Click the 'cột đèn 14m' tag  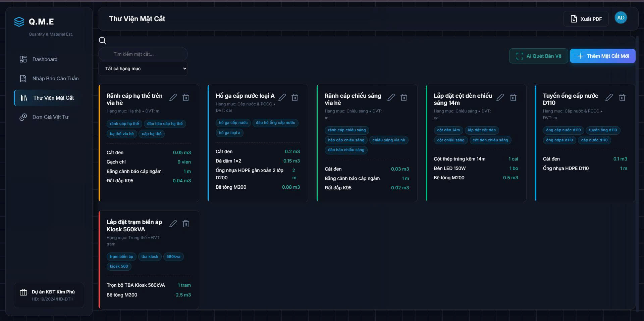[448, 130]
